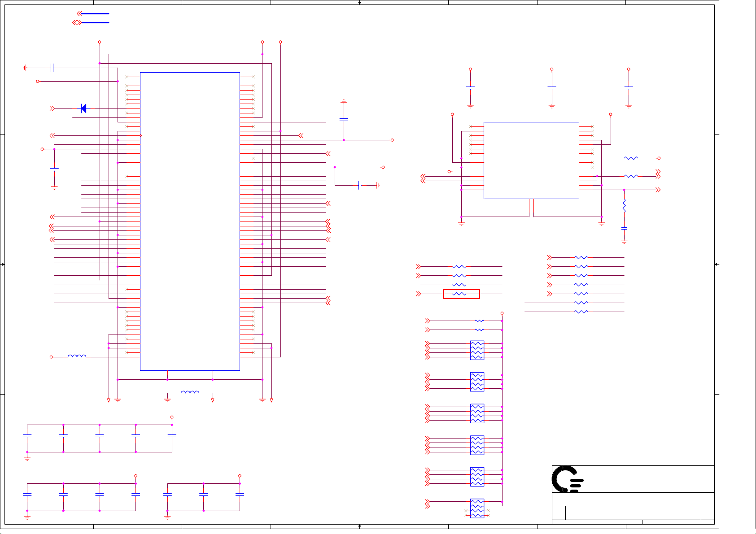The height and width of the screenshot is (534, 756).
Task: Select the rightmost capacitor in the five-capacitor bank
Action: pos(172,435)
